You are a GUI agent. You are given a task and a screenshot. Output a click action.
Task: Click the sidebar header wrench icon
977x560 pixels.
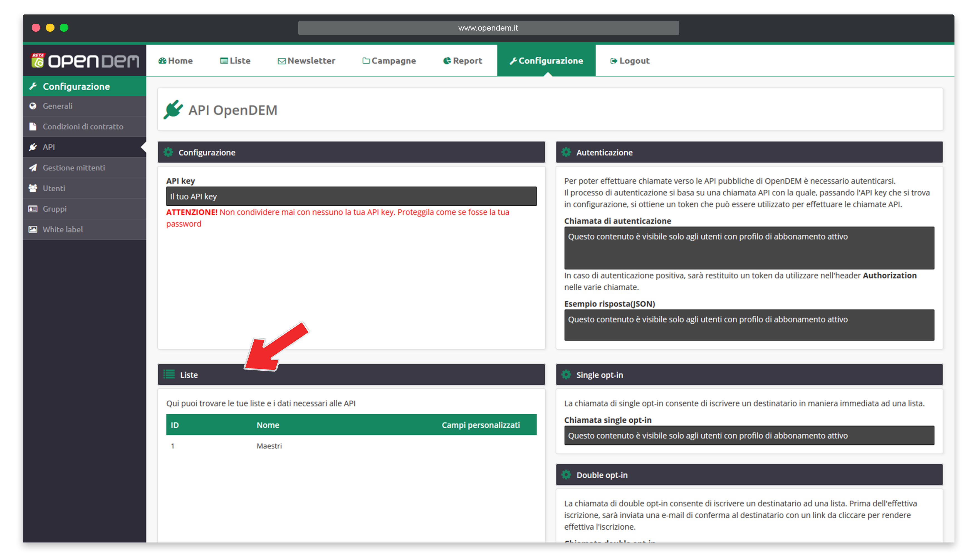(x=33, y=86)
